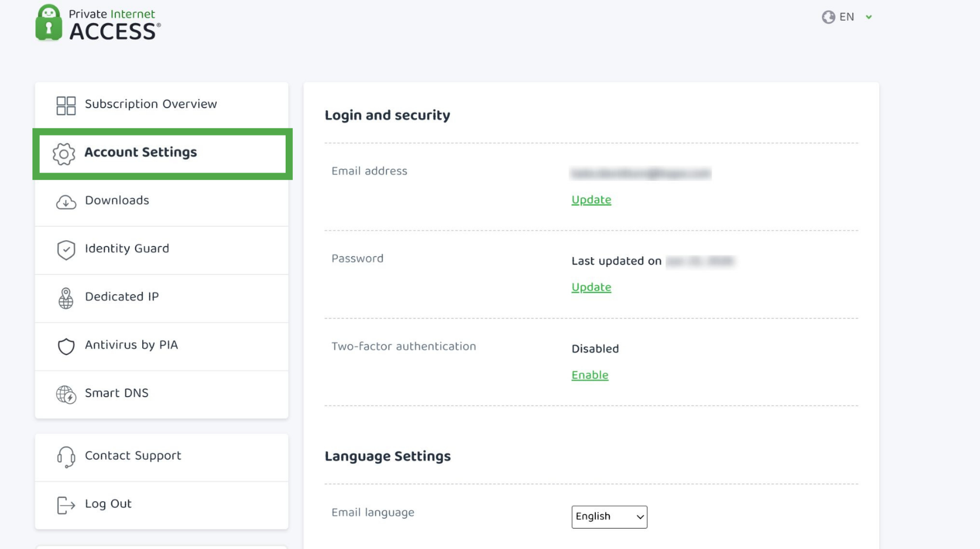Screen dimensions: 980x549
Task: Navigate to Antivirus by PIA
Action: 162,346
